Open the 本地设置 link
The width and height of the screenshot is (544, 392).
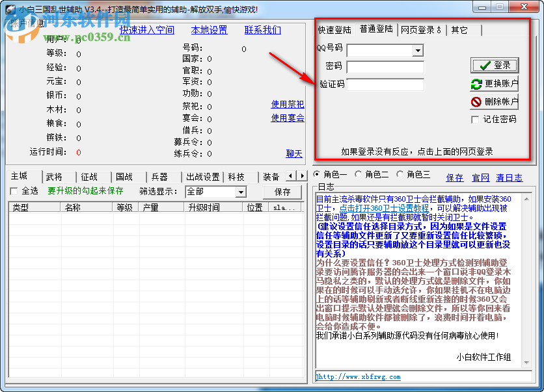pyautogui.click(x=209, y=30)
